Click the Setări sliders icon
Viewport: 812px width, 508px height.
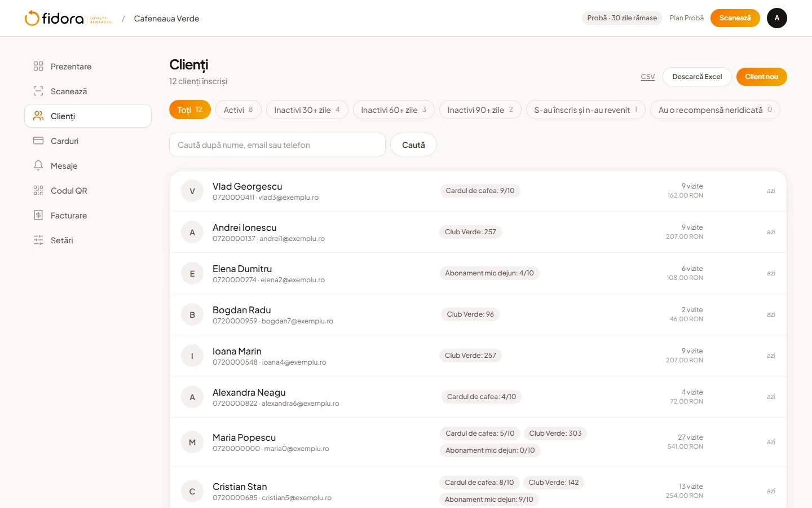pos(38,240)
